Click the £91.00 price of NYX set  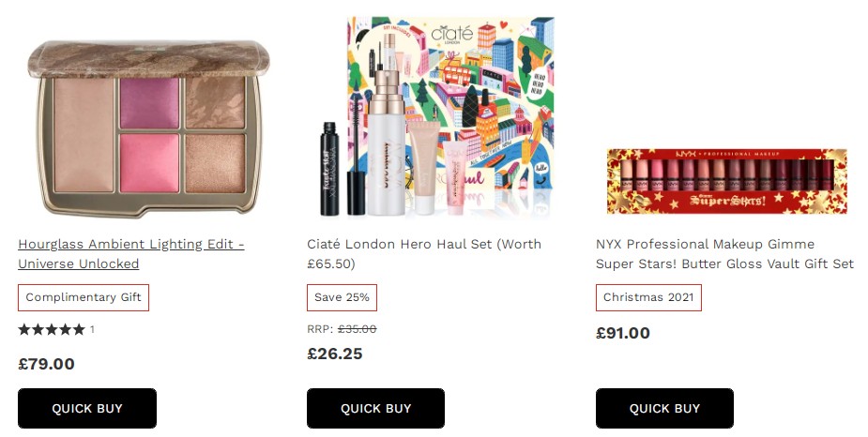[623, 333]
